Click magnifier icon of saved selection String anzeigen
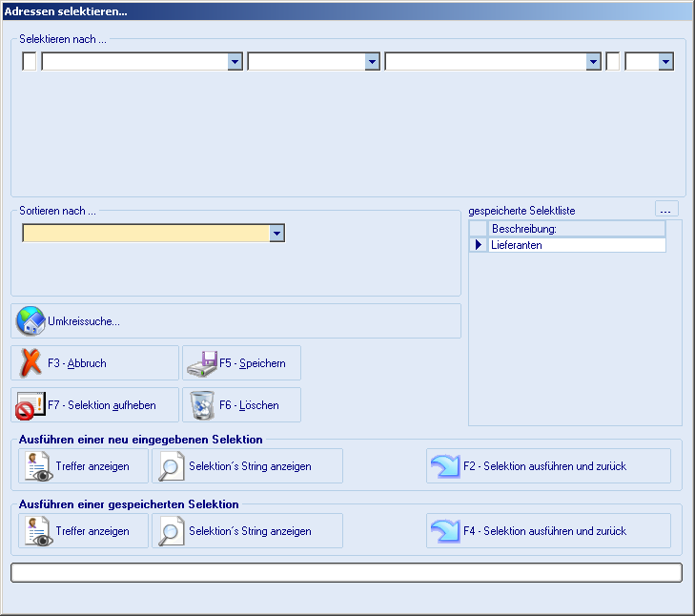695x616 pixels. [x=171, y=531]
